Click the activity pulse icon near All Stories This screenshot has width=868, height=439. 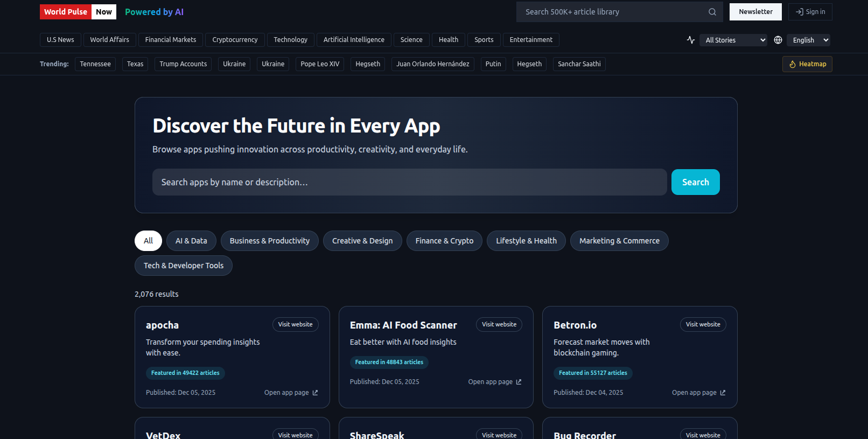click(691, 40)
